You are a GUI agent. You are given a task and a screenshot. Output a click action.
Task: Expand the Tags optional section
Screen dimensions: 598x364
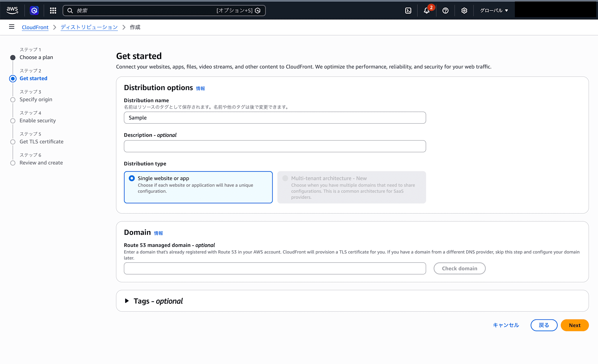click(x=127, y=301)
